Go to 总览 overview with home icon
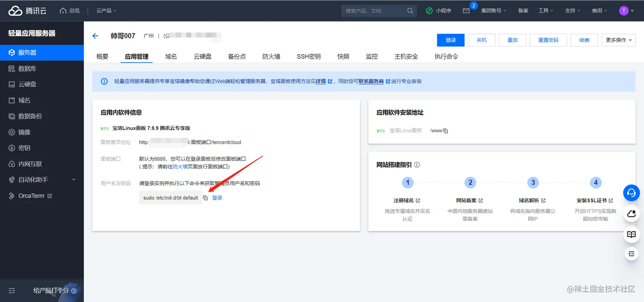 tap(70, 11)
